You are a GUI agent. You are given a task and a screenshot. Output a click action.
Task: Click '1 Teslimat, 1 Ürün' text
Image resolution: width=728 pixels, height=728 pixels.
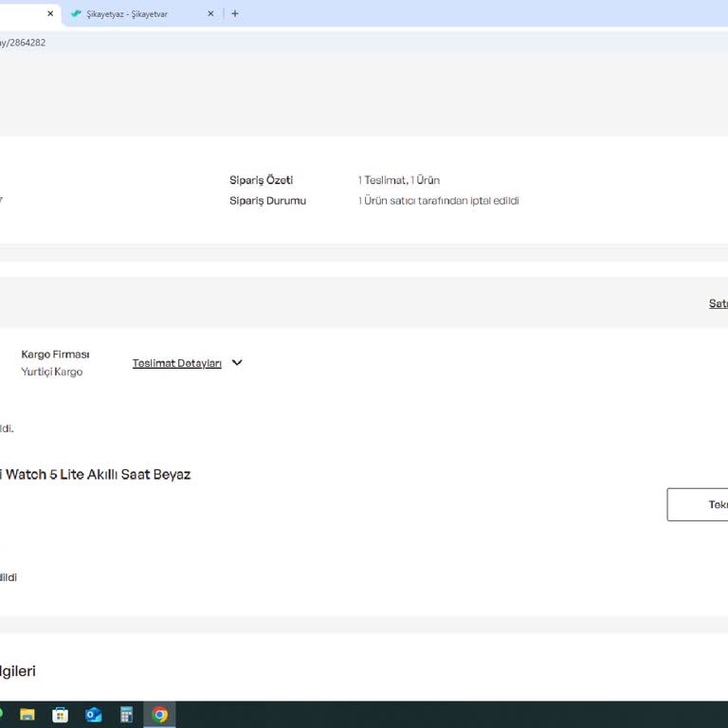tap(399, 180)
